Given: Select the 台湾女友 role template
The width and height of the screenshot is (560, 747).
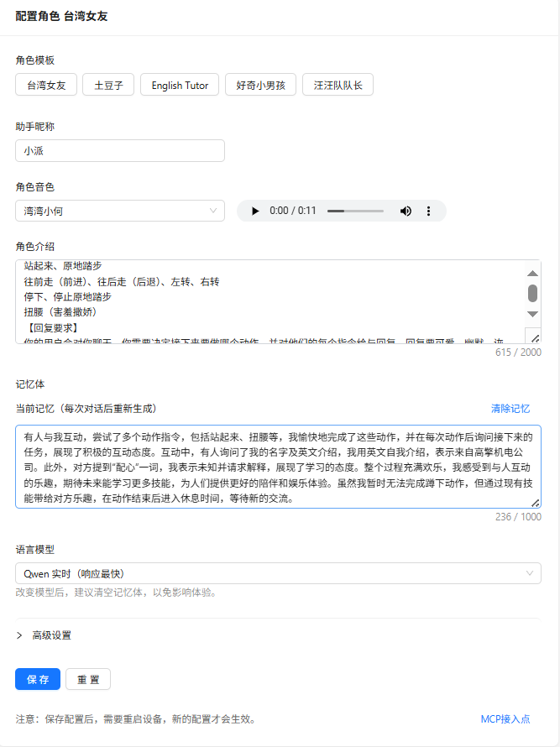Looking at the screenshot, I should pos(46,85).
